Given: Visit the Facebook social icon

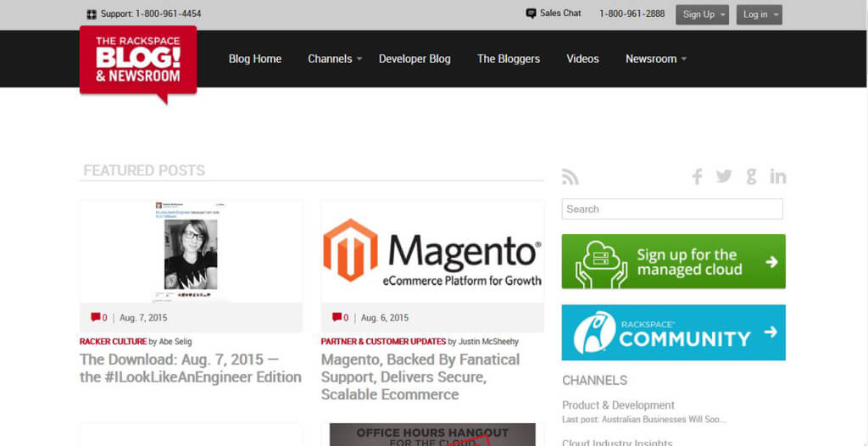Looking at the screenshot, I should coord(697,176).
